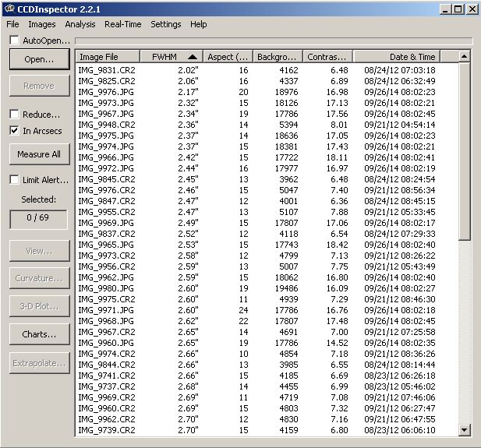Open the Real-Time menu
The height and width of the screenshot is (448, 481).
[x=123, y=24]
